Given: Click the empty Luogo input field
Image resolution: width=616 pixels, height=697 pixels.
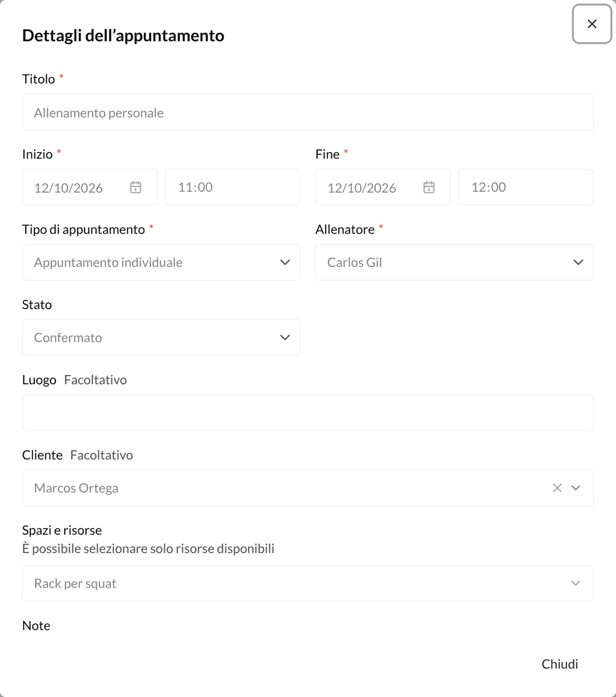Looking at the screenshot, I should (308, 412).
